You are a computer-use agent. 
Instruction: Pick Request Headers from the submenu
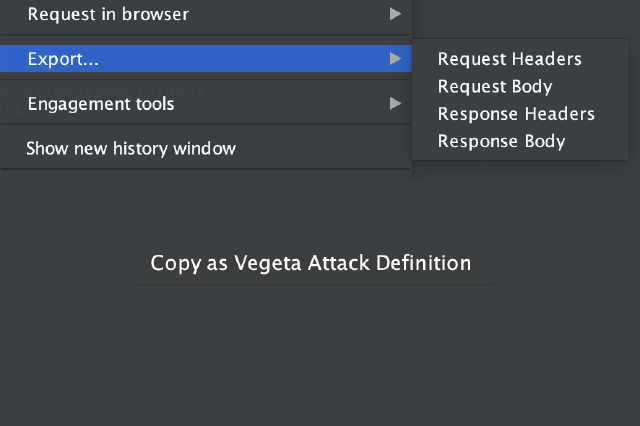click(510, 59)
